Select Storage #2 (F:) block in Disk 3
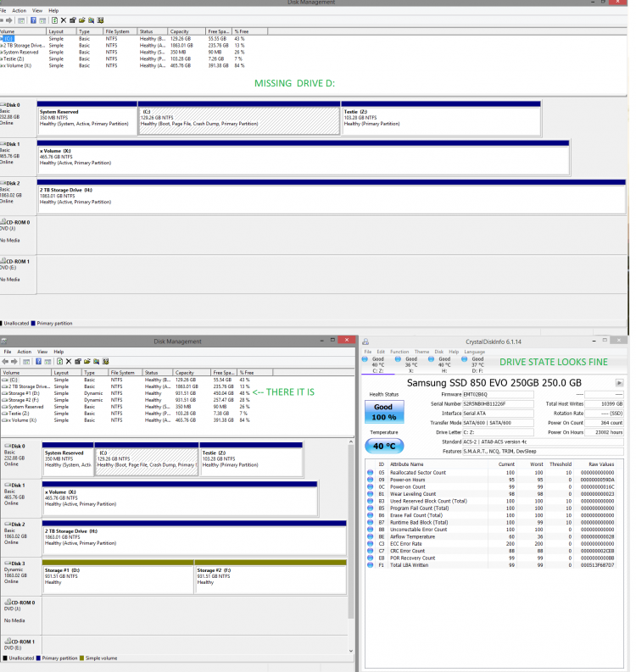This screenshot has width=636, height=672. [x=271, y=577]
